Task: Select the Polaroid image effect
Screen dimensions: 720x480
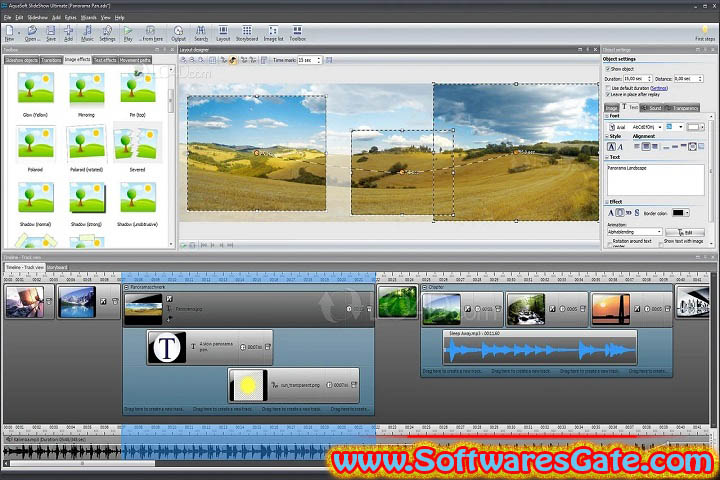Action: pyautogui.click(x=35, y=148)
